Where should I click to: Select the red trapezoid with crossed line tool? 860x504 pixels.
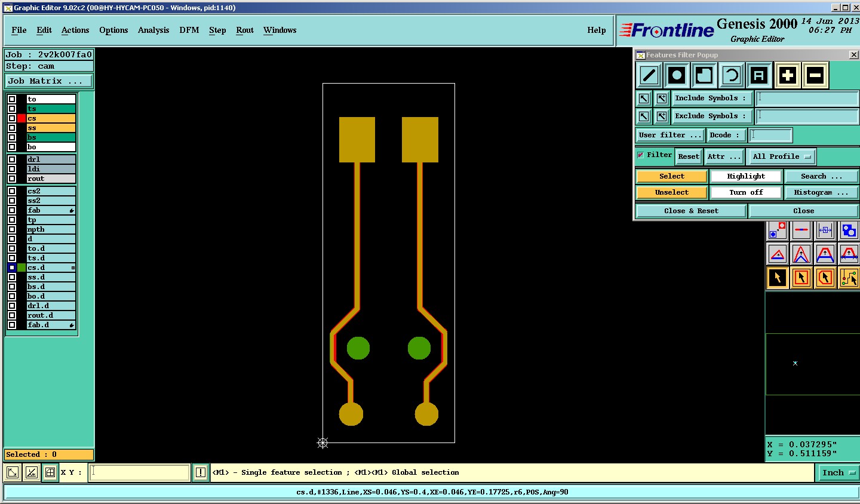pyautogui.click(x=849, y=254)
